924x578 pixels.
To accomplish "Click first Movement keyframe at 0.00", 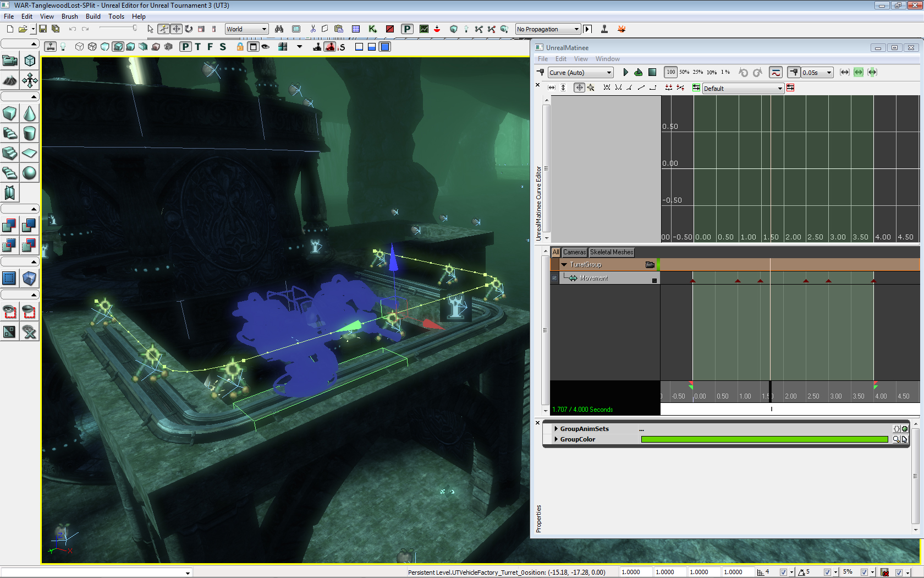I will (693, 281).
